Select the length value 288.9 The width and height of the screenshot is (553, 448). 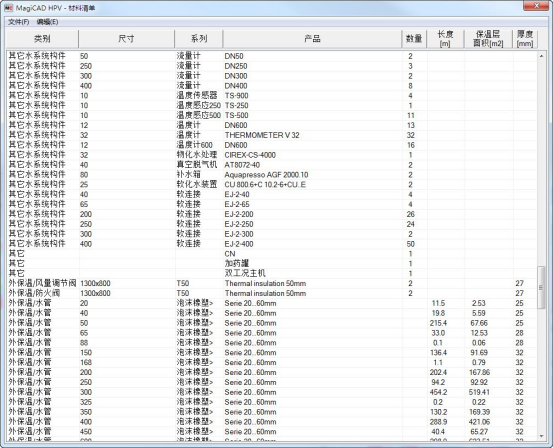[x=438, y=422]
